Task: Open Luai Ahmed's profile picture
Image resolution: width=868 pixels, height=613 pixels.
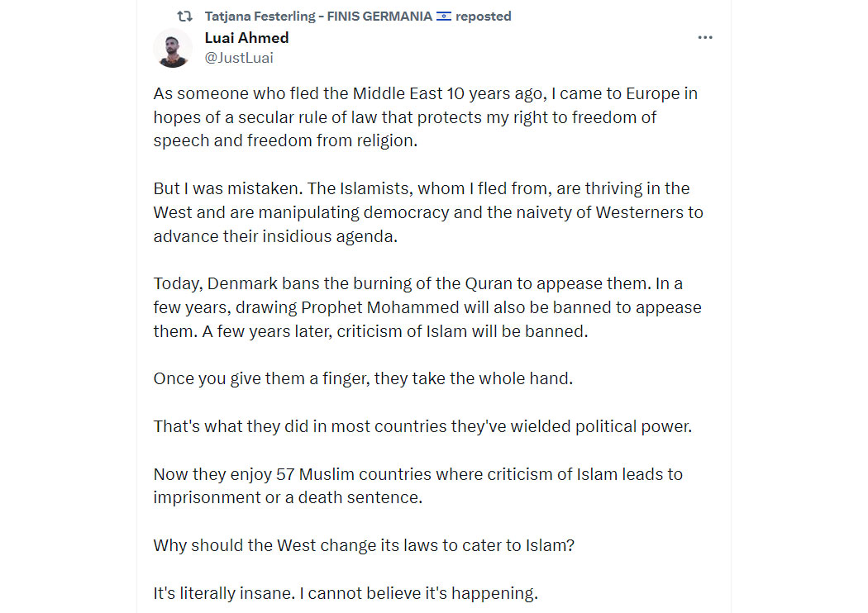Action: click(x=173, y=48)
